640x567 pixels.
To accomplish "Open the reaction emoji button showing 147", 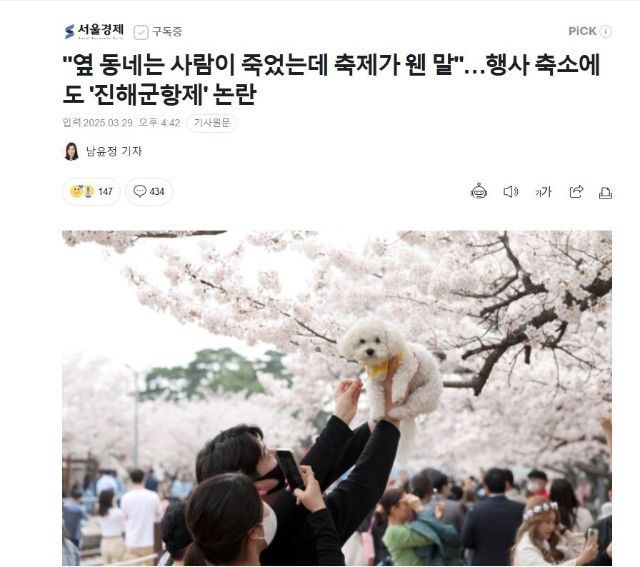I will click(91, 191).
